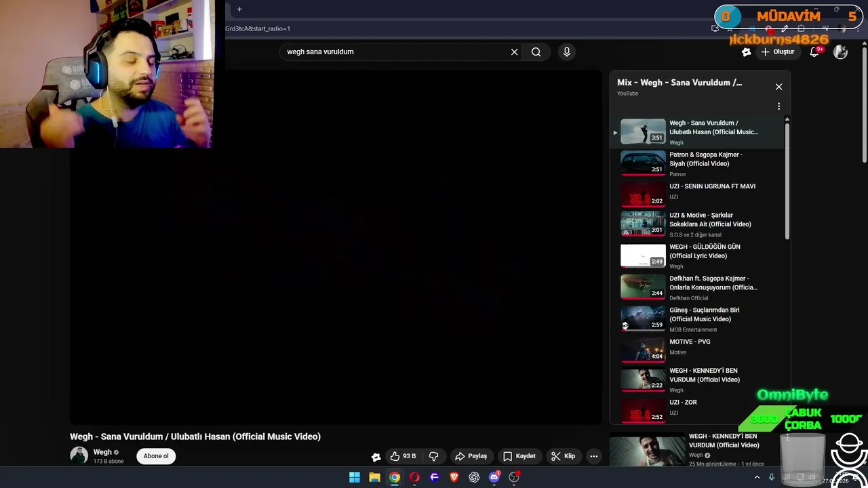Close the Mix playlist panel
Screen dimensions: 868x488
pos(778,87)
